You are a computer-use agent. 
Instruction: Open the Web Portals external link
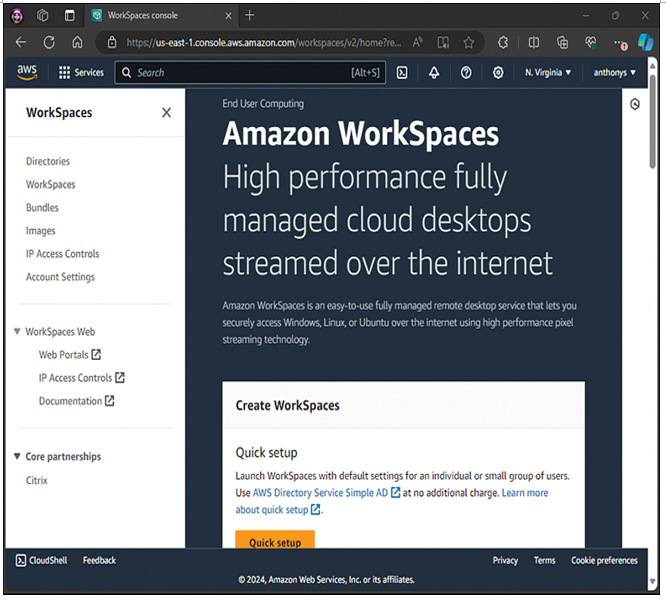point(70,355)
